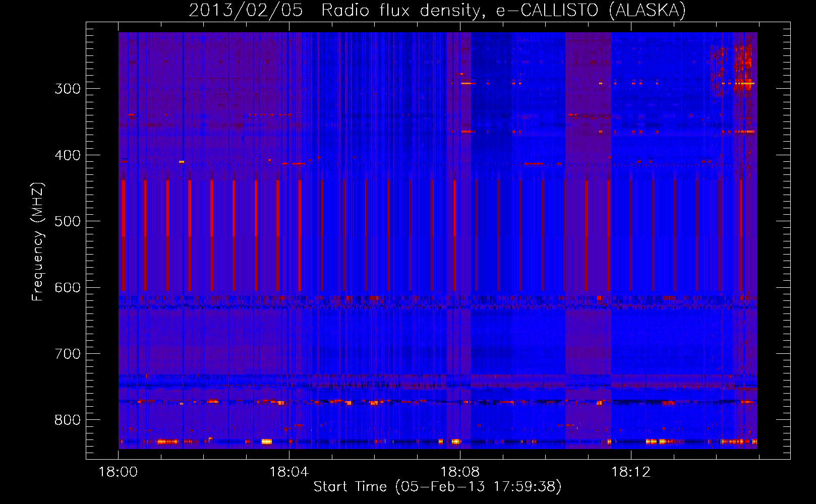
Task: Click the 18:04 time tick label
Action: pyautogui.click(x=289, y=472)
